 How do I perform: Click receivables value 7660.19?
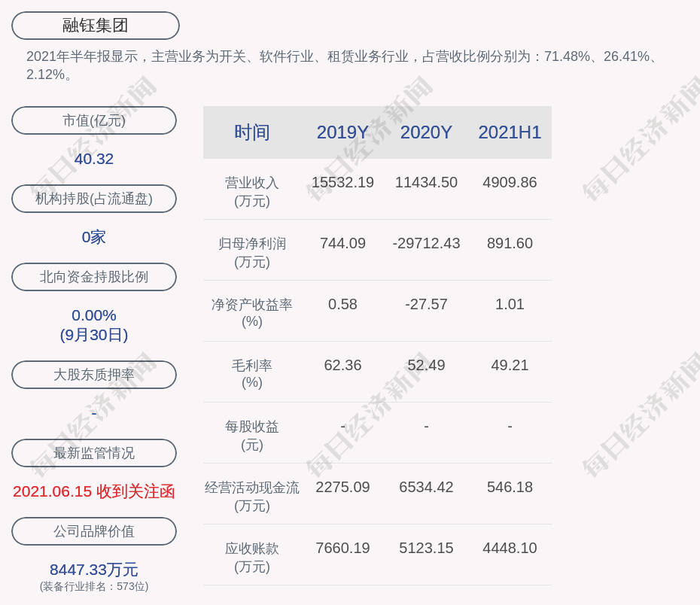[x=342, y=548]
